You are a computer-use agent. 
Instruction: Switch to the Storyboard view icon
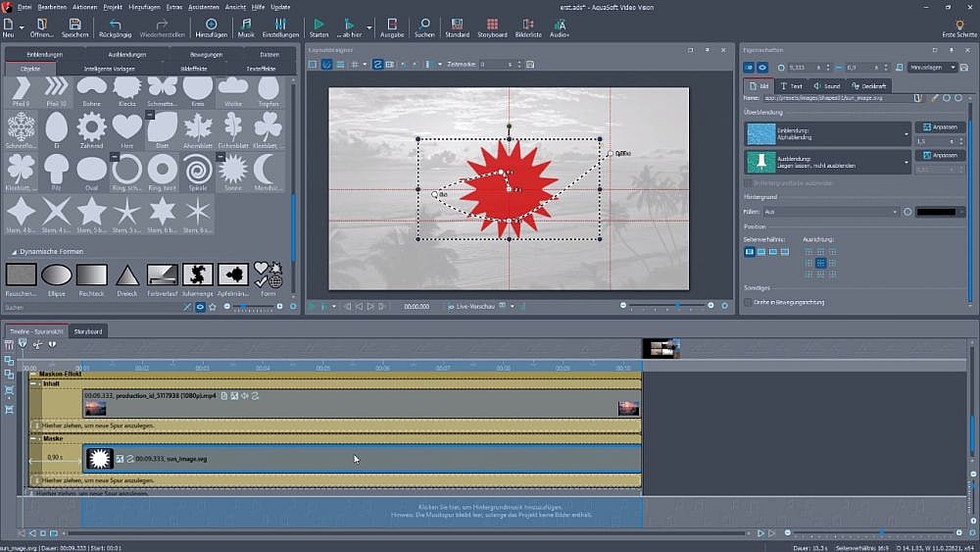(491, 24)
